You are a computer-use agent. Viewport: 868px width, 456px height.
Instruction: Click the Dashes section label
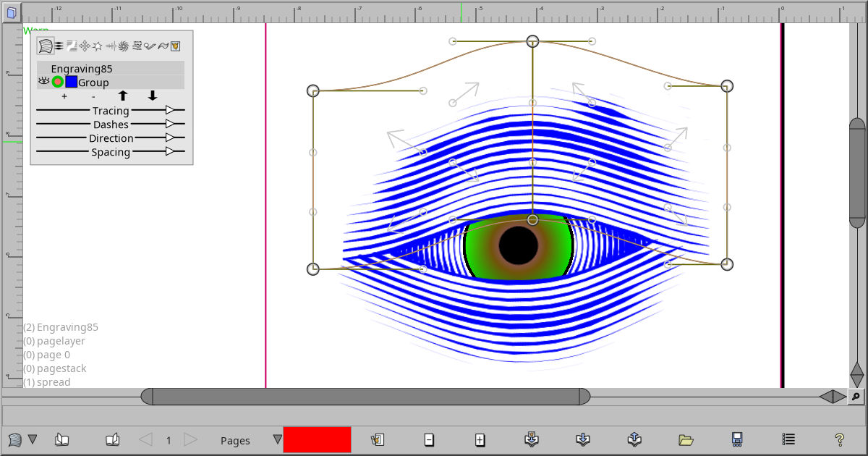point(113,124)
